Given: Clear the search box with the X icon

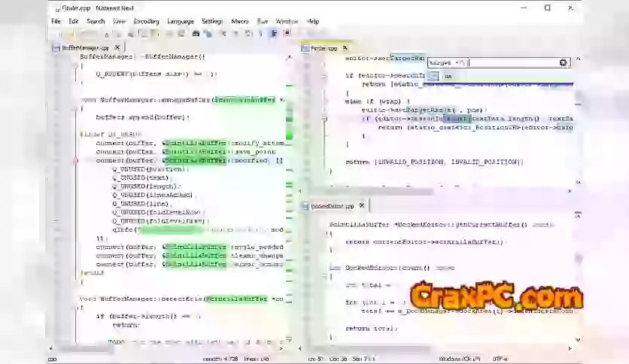Looking at the screenshot, I should (563, 62).
